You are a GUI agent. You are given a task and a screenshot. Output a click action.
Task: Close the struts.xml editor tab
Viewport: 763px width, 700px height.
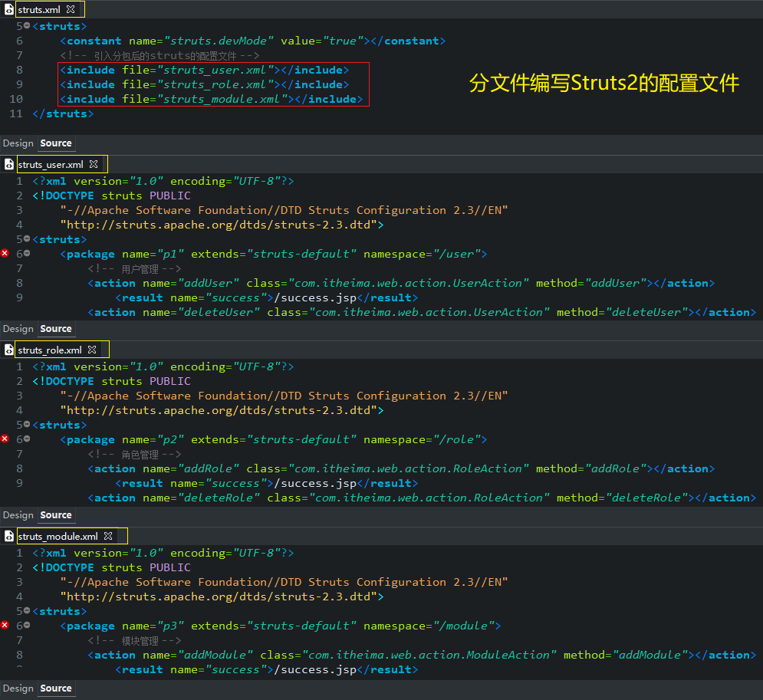(x=71, y=9)
